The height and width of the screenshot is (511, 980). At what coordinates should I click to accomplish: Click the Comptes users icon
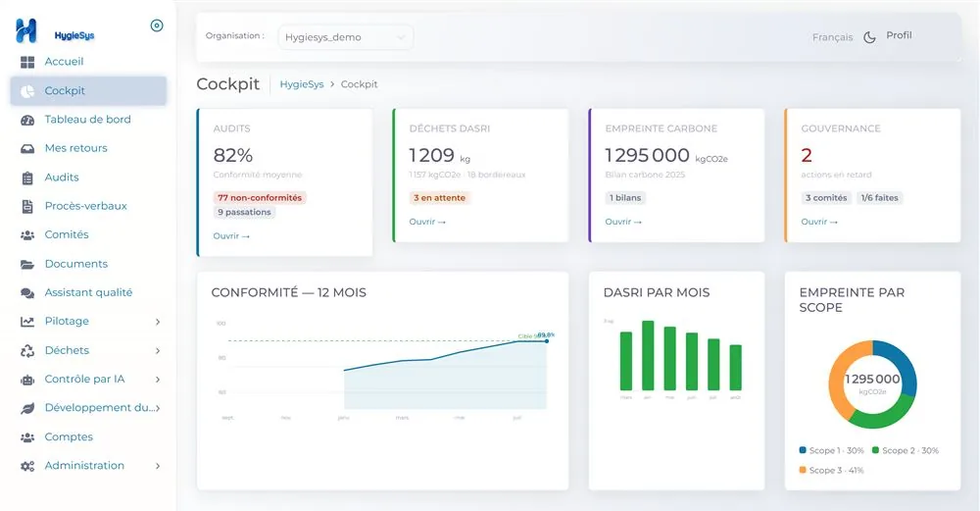(27, 437)
